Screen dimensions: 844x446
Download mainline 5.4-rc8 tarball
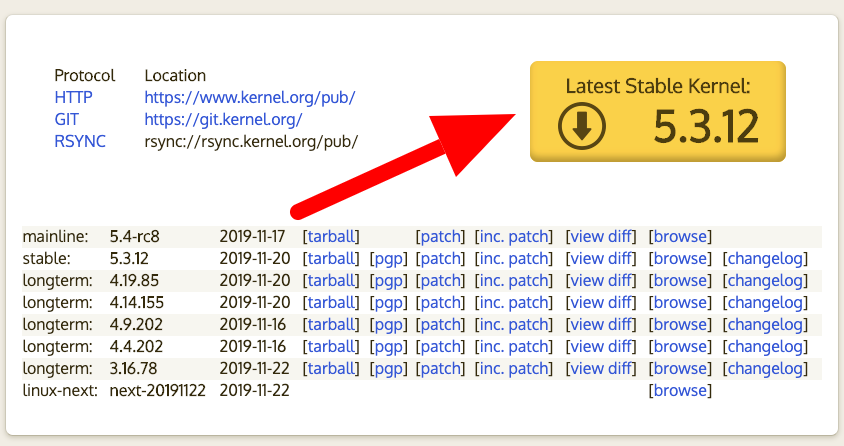331,237
